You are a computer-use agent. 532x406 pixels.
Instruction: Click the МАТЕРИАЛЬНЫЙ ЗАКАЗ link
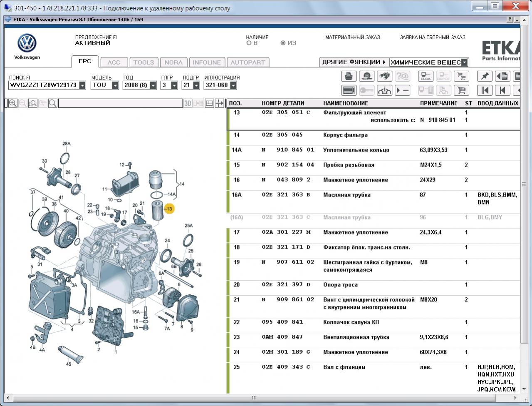pos(353,37)
